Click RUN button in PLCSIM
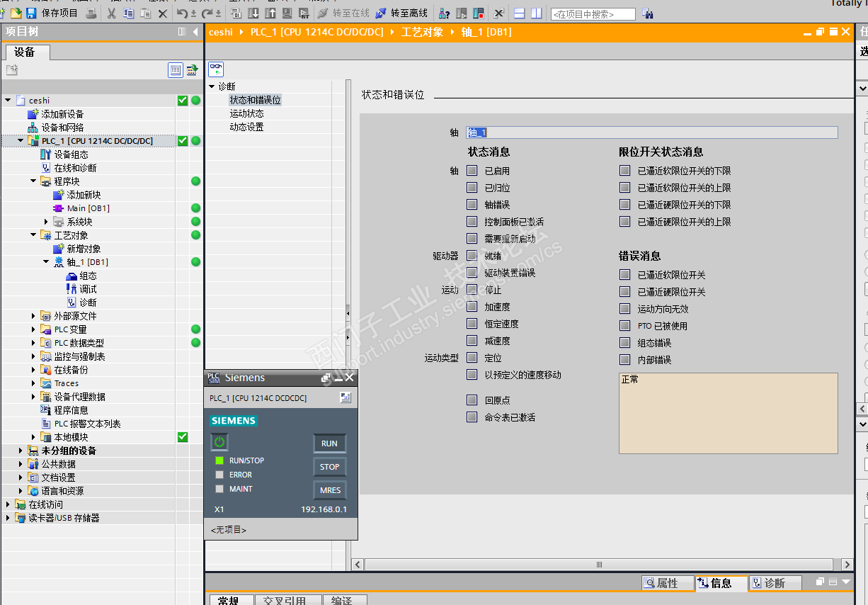Viewport: 868px width, 605px height. 330,443
